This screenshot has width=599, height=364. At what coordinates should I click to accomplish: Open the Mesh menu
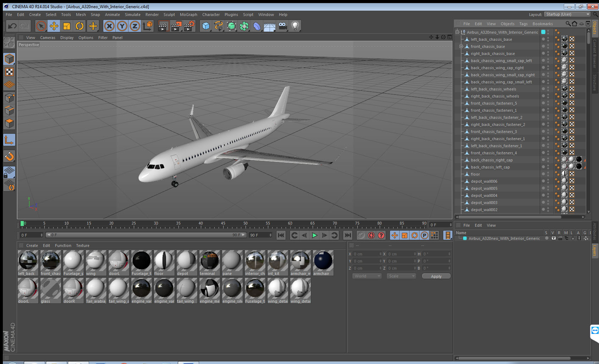click(x=81, y=15)
